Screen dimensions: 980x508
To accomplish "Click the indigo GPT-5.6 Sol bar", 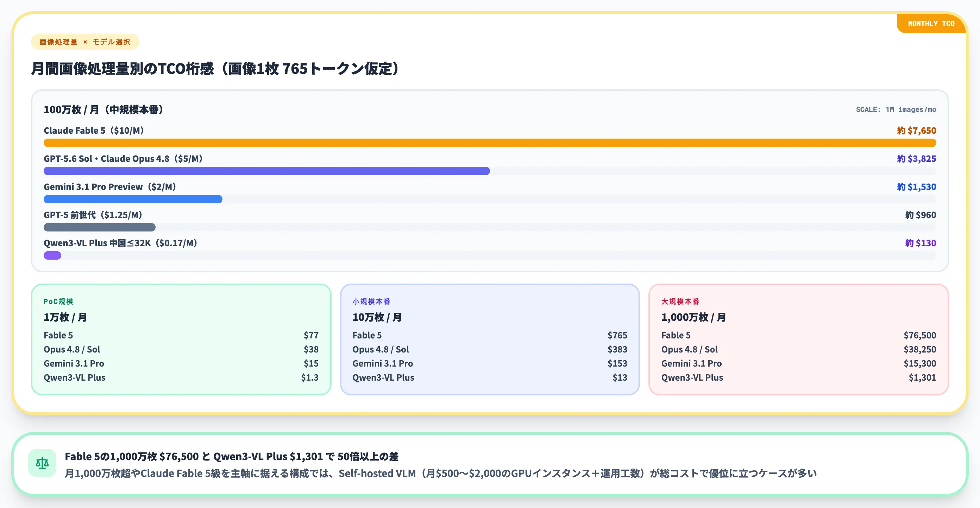I will coord(267,171).
